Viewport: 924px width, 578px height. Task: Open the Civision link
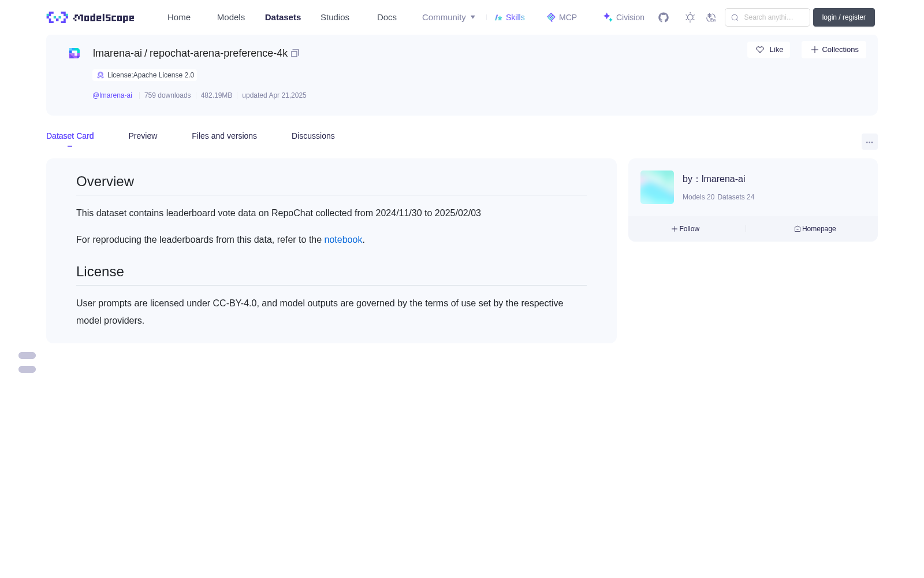point(624,17)
